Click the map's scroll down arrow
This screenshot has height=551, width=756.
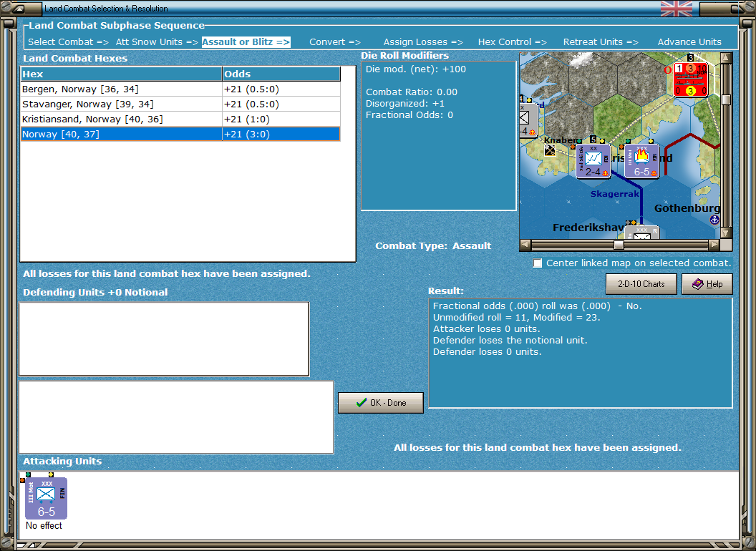726,233
